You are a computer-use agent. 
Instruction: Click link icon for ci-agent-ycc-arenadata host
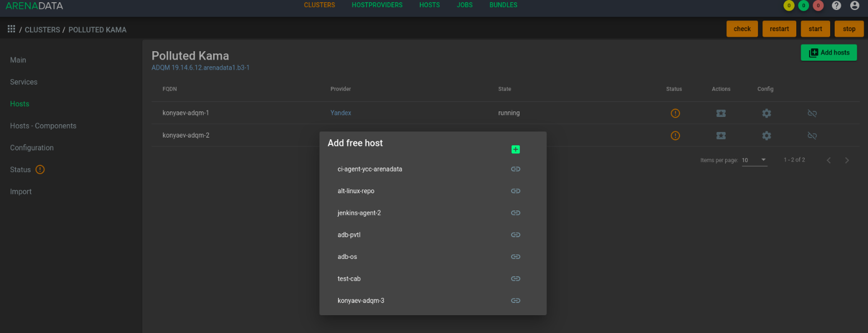[x=515, y=169]
